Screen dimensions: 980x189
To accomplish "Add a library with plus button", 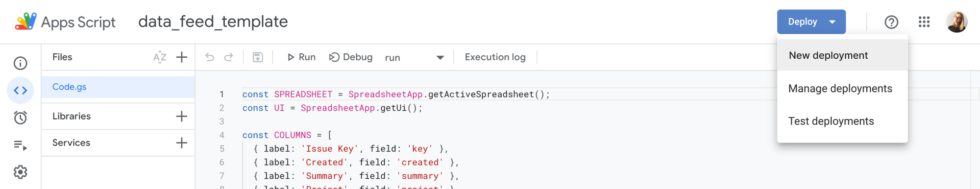I will 182,117.
